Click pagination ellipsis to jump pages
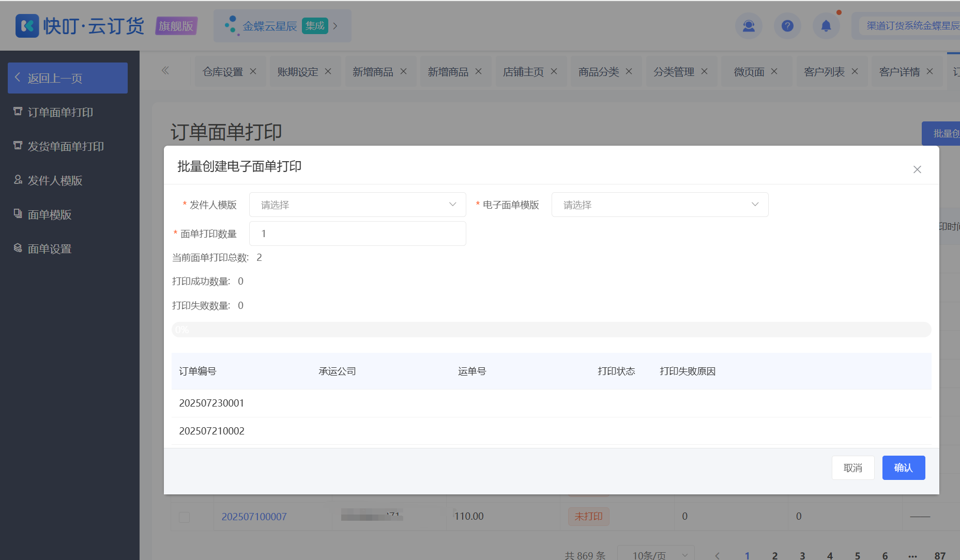This screenshot has height=560, width=960. click(x=912, y=556)
